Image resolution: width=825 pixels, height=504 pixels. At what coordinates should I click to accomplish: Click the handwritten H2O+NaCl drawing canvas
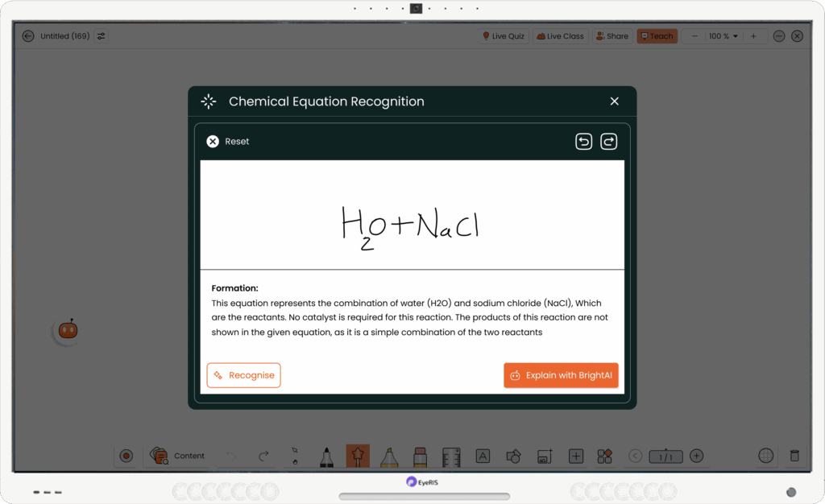pos(412,215)
